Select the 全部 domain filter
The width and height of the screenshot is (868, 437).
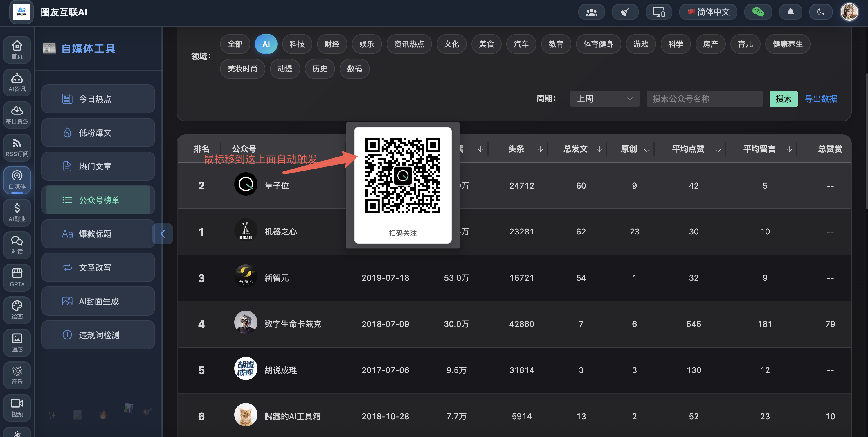(235, 44)
